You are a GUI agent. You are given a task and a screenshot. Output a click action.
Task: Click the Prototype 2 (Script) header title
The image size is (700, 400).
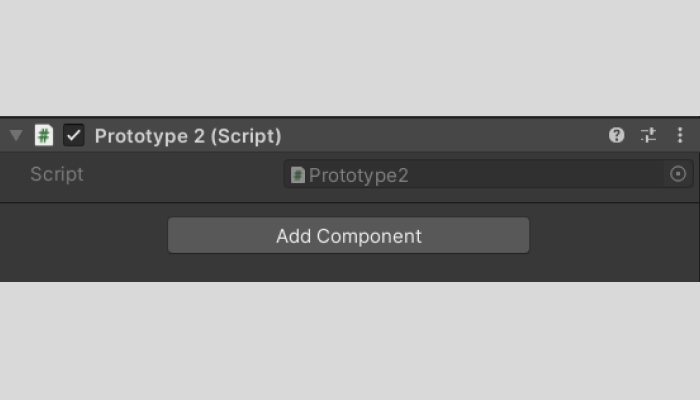point(188,136)
